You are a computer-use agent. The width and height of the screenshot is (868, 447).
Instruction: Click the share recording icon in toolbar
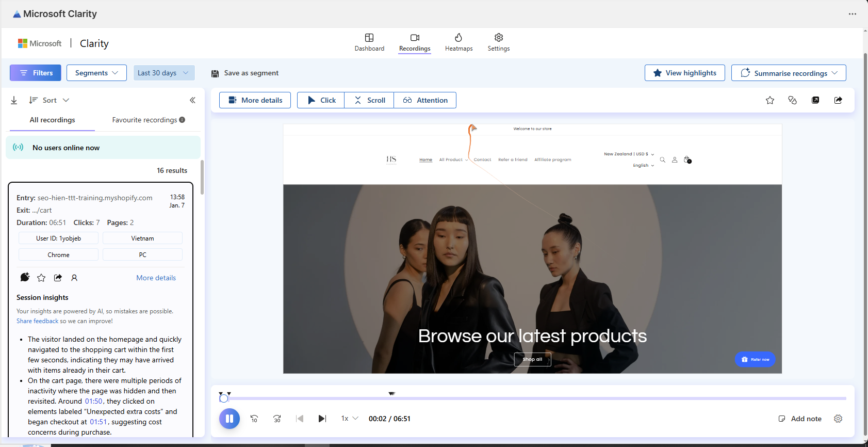pyautogui.click(x=838, y=100)
